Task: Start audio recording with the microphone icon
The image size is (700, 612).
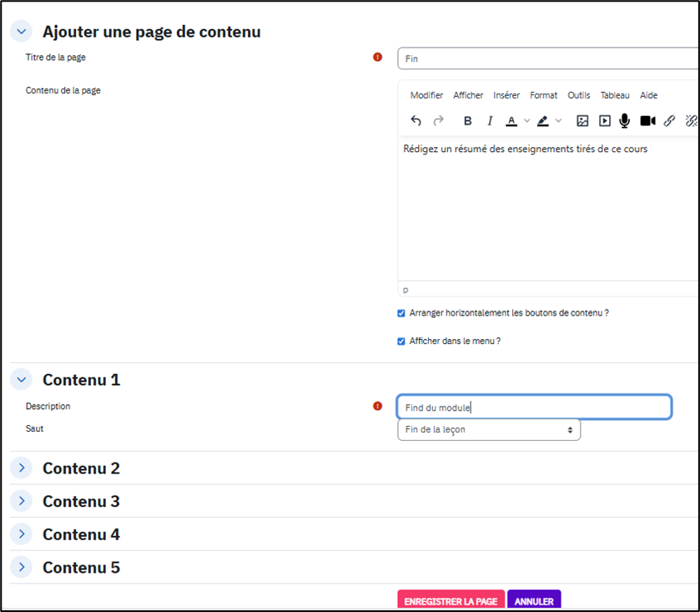Action: coord(624,121)
